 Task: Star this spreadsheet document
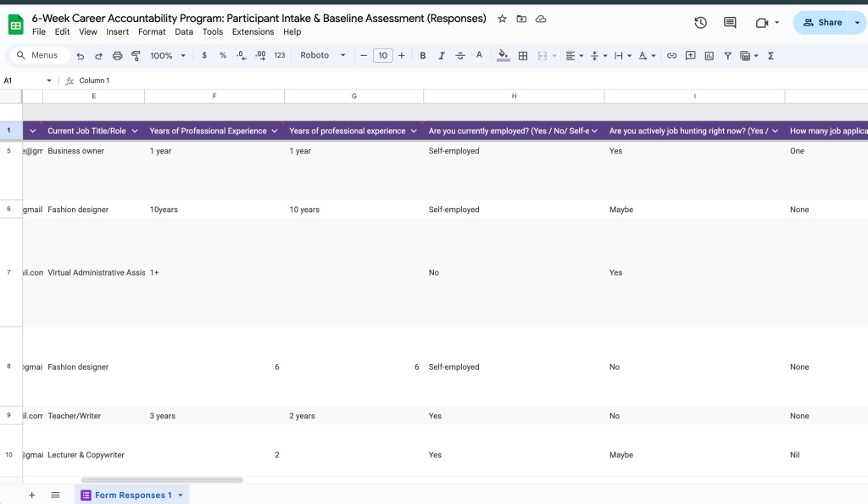[x=502, y=19]
